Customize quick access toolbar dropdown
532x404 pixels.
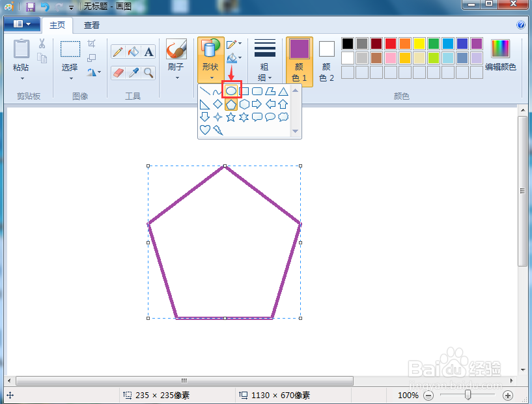pos(71,7)
